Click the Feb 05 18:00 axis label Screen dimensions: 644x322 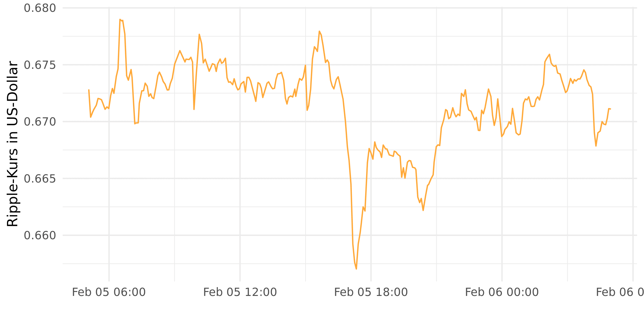click(371, 292)
